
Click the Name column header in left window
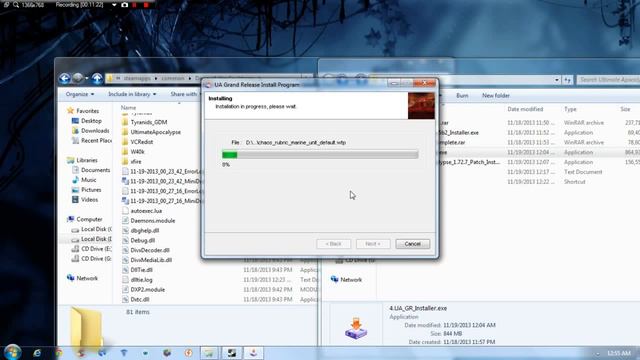point(128,108)
